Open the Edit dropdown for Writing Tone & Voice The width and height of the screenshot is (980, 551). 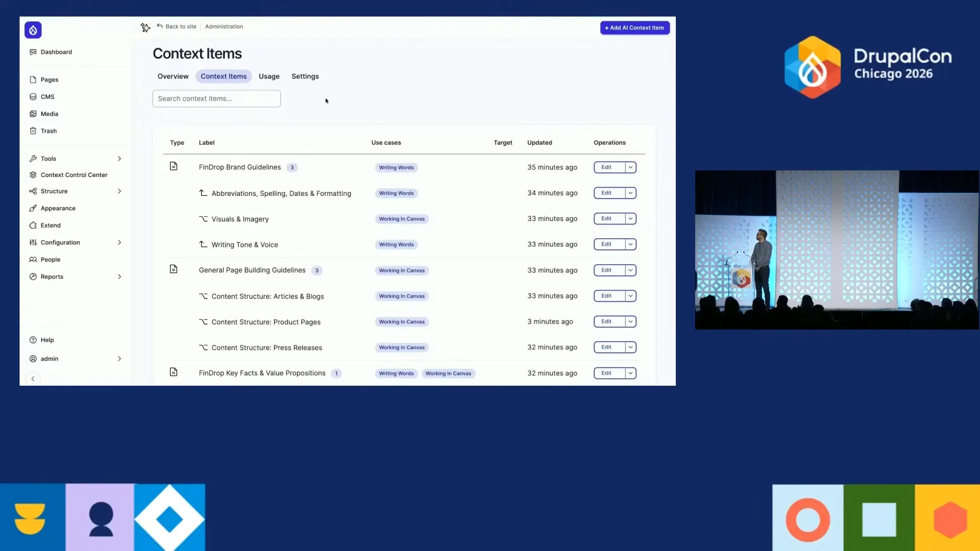coord(631,244)
